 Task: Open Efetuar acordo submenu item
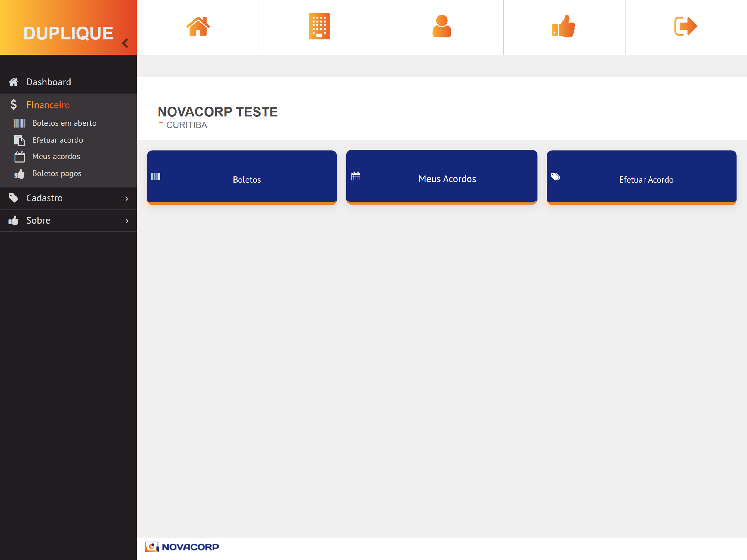(x=58, y=140)
